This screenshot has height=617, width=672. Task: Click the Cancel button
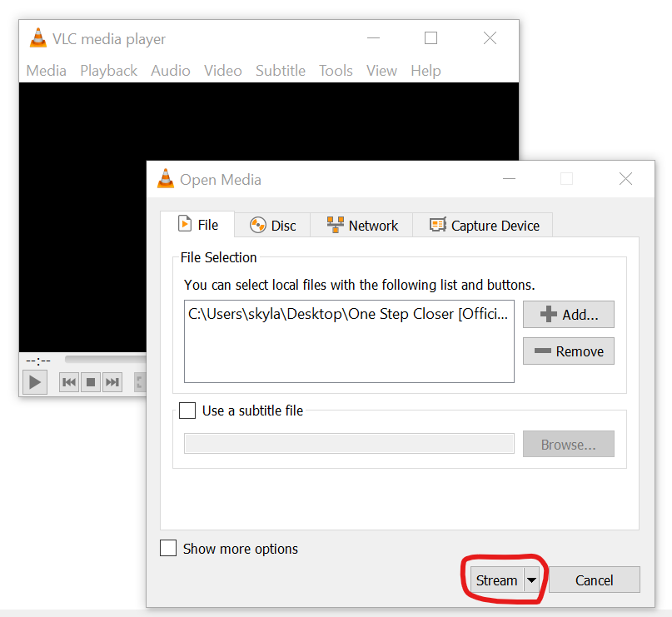coord(595,580)
